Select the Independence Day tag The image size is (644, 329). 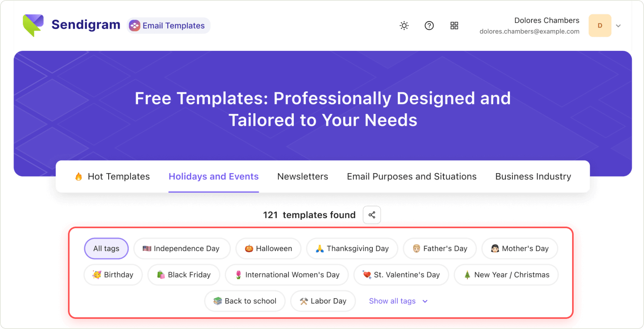pyautogui.click(x=182, y=249)
